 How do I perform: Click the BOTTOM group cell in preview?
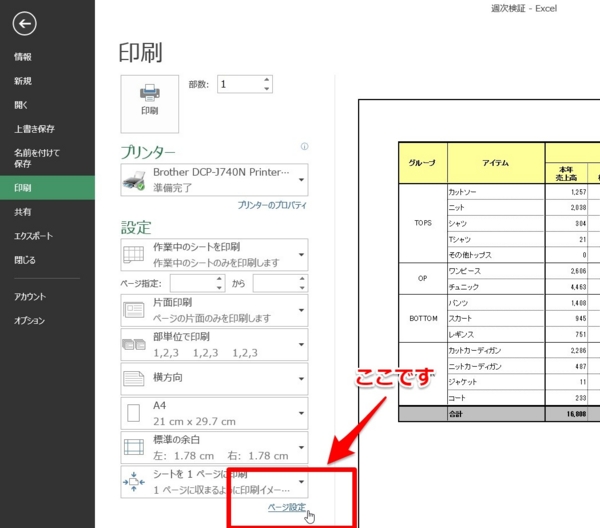423,318
